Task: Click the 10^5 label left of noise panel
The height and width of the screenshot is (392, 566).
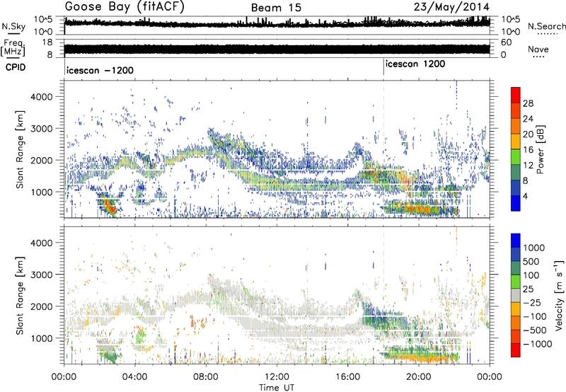Action: click(43, 19)
